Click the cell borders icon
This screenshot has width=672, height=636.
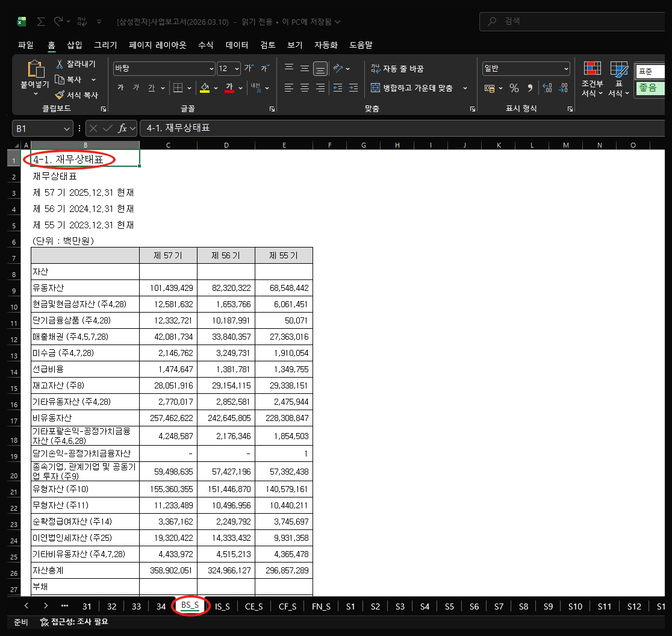coord(178,88)
